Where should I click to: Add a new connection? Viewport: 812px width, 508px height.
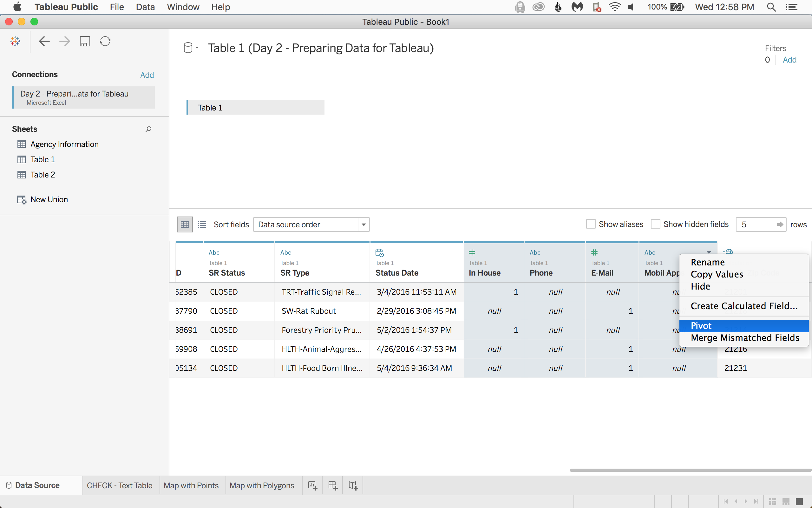[147, 75]
